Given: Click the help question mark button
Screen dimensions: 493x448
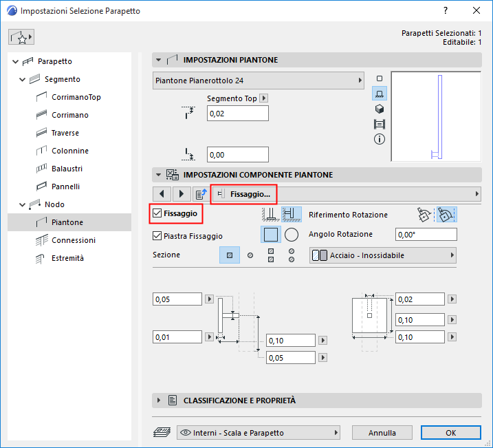Looking at the screenshot, I should pyautogui.click(x=446, y=11).
